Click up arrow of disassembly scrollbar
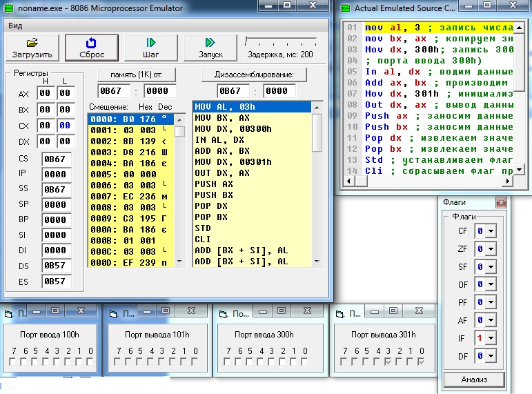This screenshot has height=394, width=532. coord(317,108)
